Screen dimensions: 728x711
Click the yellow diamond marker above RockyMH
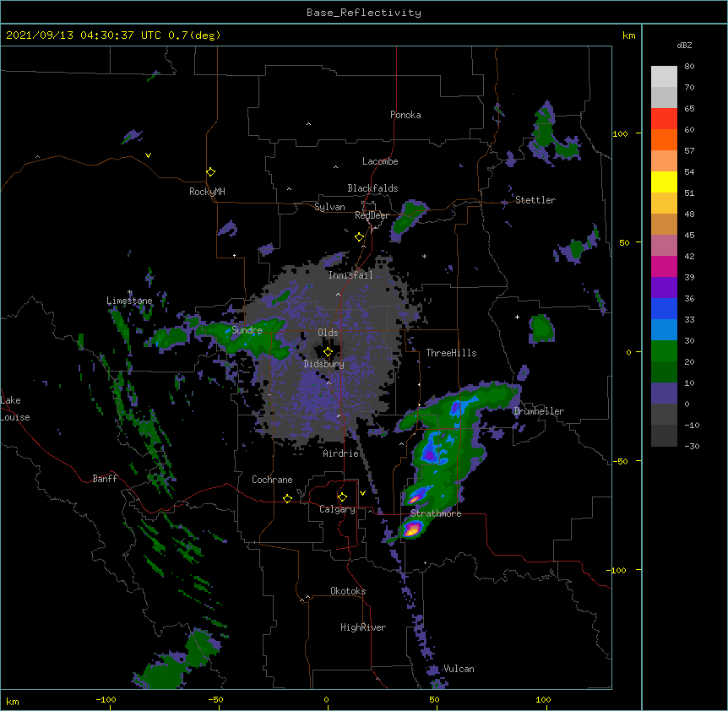[x=210, y=171]
